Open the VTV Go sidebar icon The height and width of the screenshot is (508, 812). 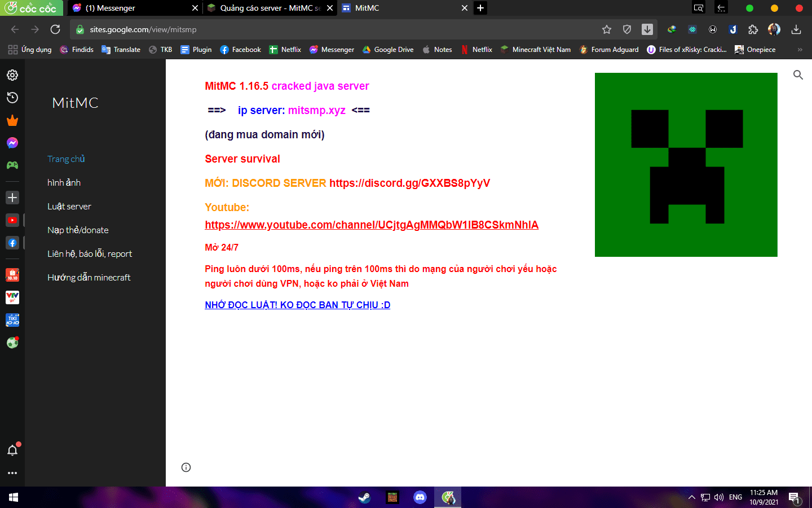12,297
